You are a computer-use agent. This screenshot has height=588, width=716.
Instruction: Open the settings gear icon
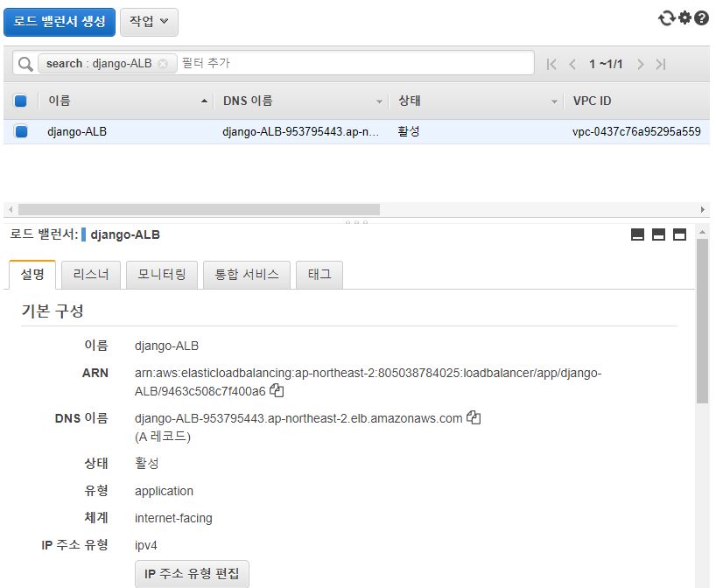click(x=685, y=17)
